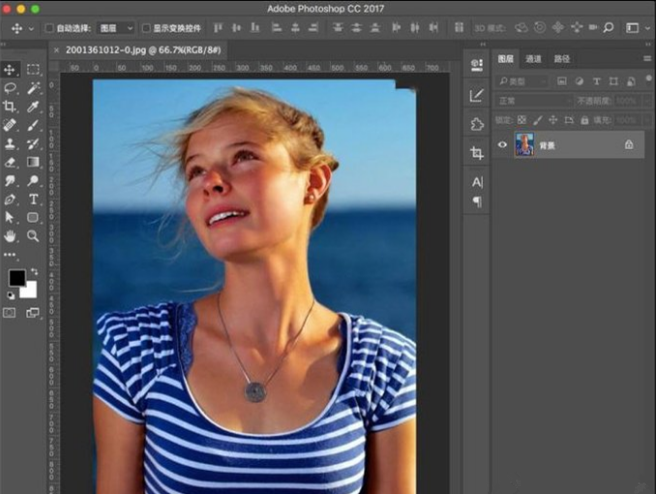
Task: Select the Hand tool
Action: coord(10,236)
